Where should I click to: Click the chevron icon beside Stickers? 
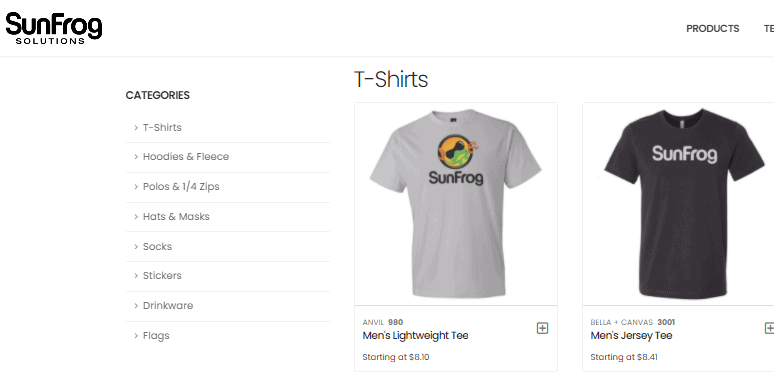click(x=136, y=275)
